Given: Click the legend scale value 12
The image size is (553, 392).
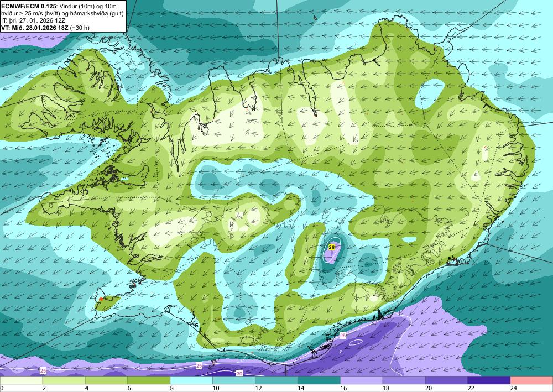Looking at the screenshot, I should pyautogui.click(x=258, y=388).
